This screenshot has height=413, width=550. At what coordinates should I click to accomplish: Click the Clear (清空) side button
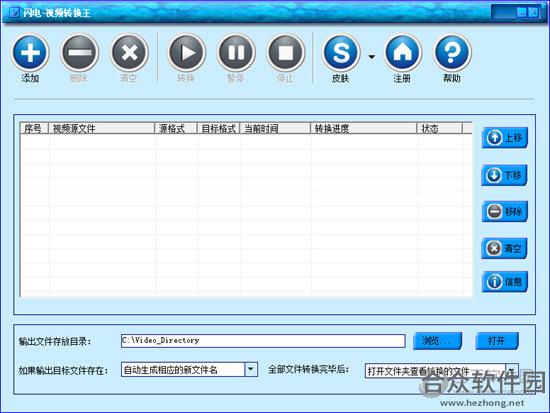[504, 248]
